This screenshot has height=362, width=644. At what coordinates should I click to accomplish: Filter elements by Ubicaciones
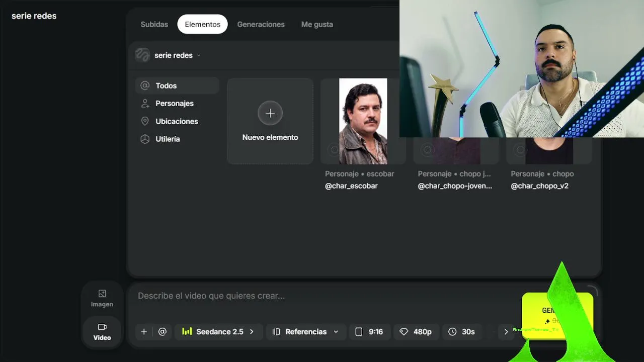tap(177, 121)
